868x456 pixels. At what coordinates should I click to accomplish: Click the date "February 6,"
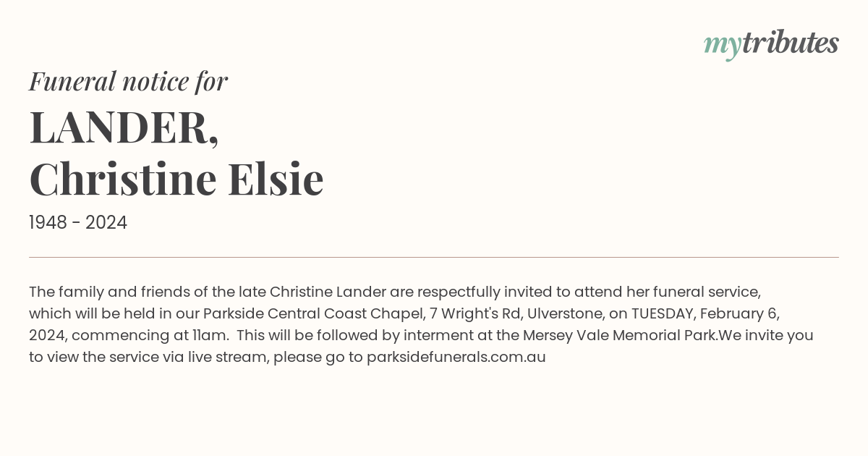click(x=739, y=313)
